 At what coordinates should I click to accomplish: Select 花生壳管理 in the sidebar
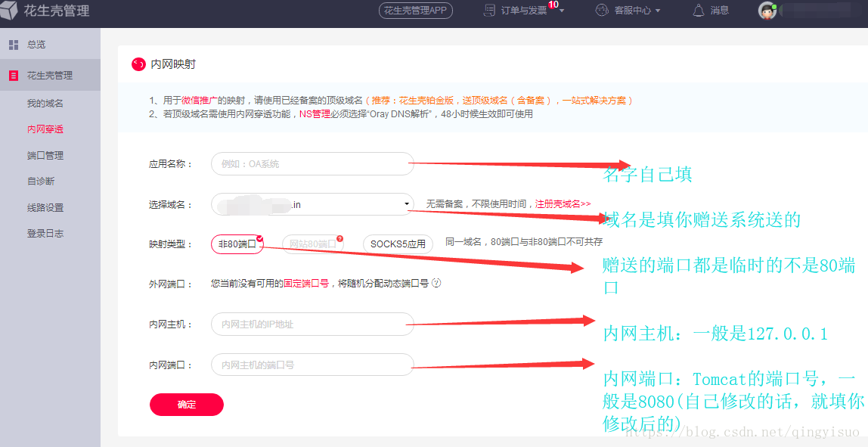tap(50, 76)
